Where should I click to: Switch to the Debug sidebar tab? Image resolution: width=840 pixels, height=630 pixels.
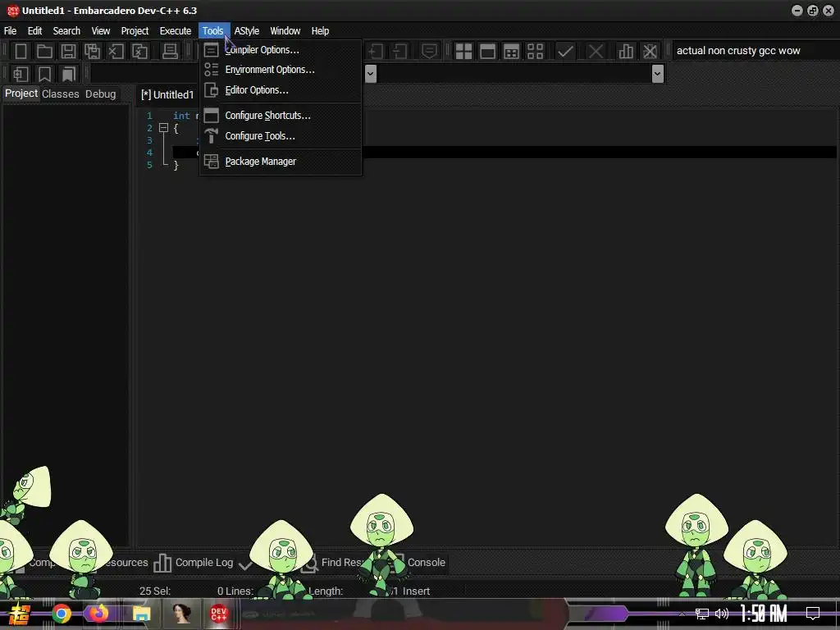click(x=100, y=94)
